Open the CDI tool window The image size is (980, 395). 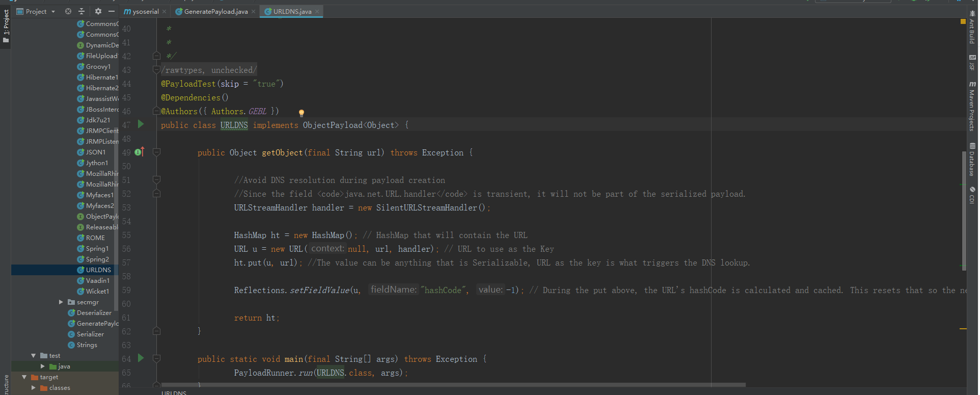pos(972,195)
